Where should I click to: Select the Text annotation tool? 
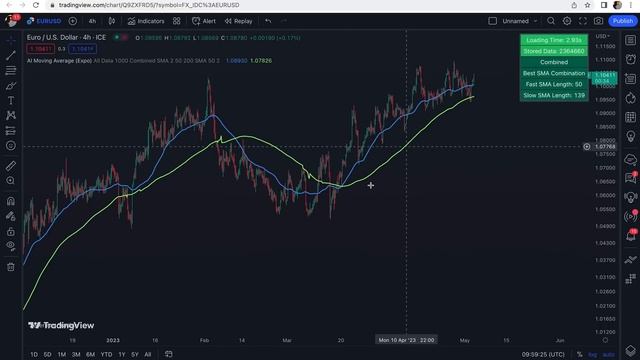click(11, 100)
